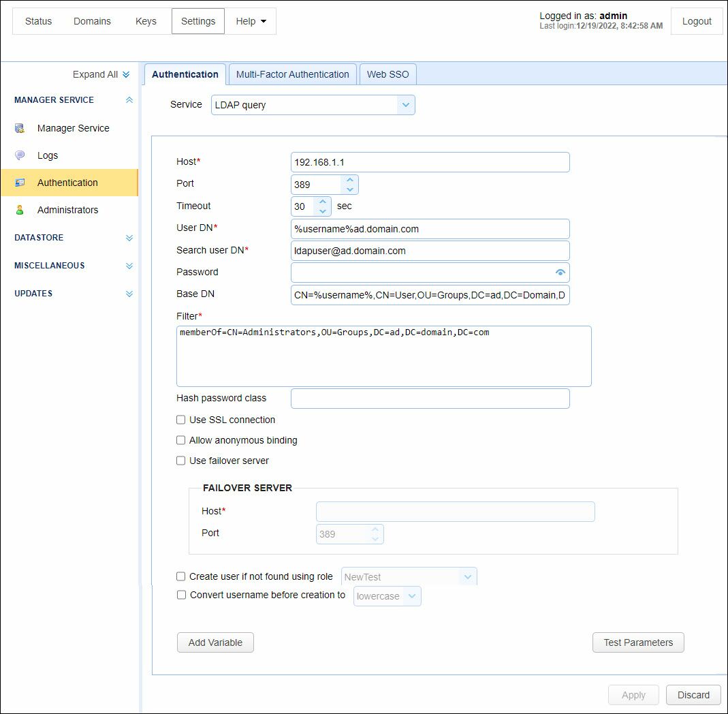This screenshot has width=728, height=714.
Task: Click the Hash password class field
Action: [x=430, y=399]
